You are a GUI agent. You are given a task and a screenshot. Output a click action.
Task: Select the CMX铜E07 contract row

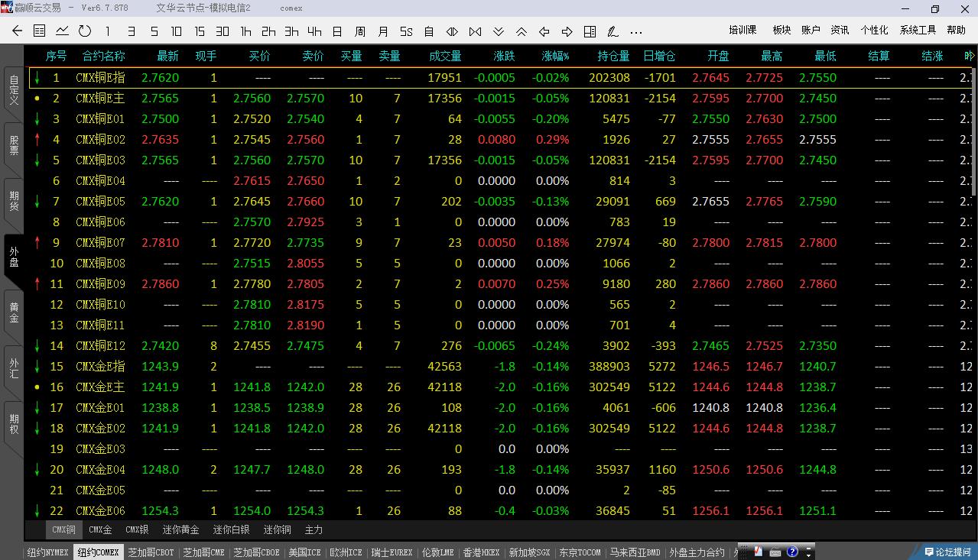click(x=100, y=242)
